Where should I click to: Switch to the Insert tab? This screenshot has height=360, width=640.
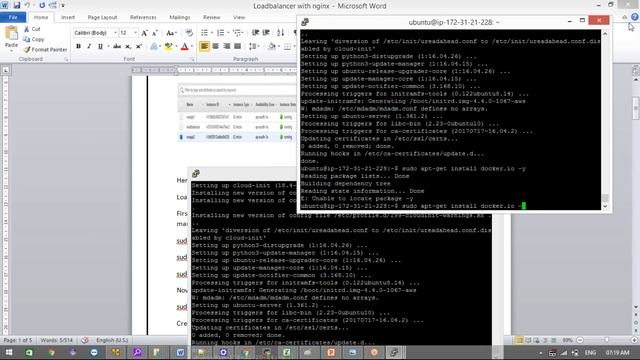point(68,17)
